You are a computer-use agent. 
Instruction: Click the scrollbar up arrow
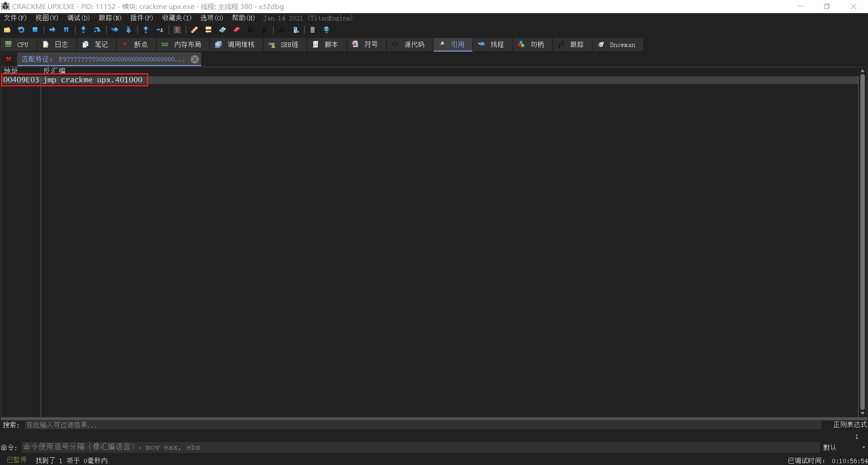click(863, 71)
